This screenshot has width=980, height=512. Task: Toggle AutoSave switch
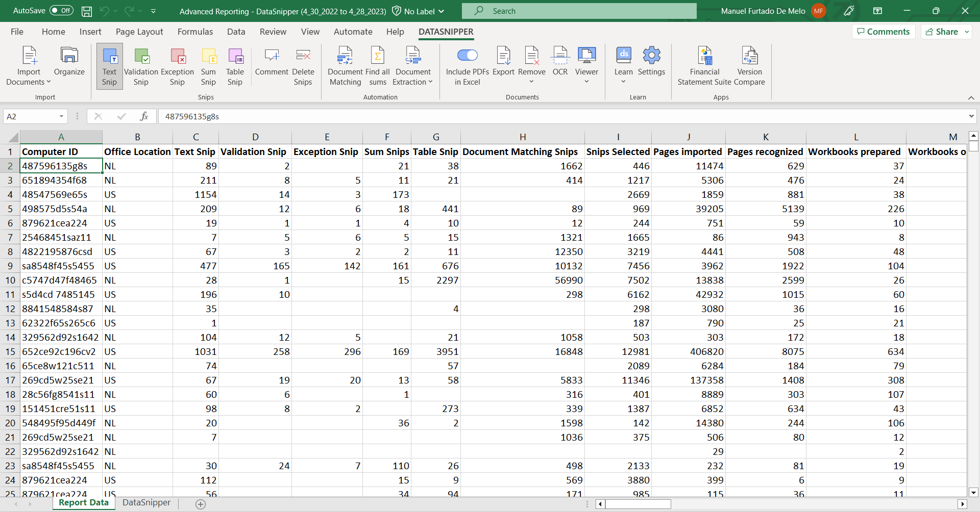(x=61, y=11)
